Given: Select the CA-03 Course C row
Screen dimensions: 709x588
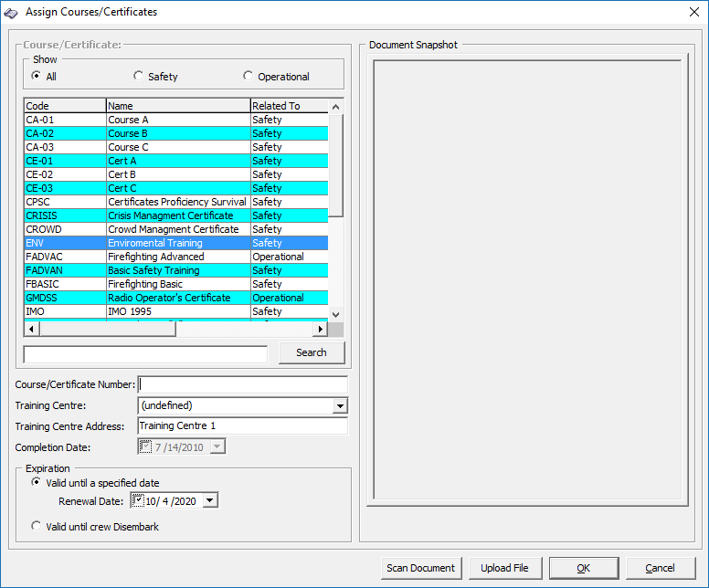Looking at the screenshot, I should coord(176,147).
